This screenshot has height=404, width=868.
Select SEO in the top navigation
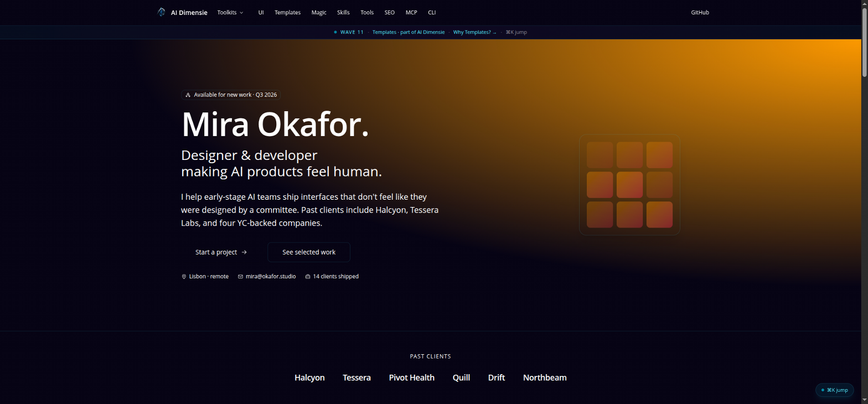pos(390,12)
